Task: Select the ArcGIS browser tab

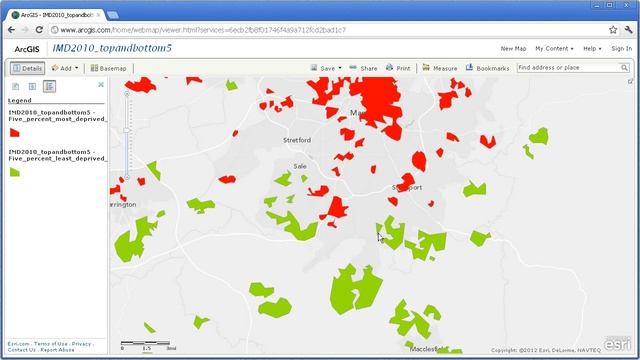Action: [55, 15]
